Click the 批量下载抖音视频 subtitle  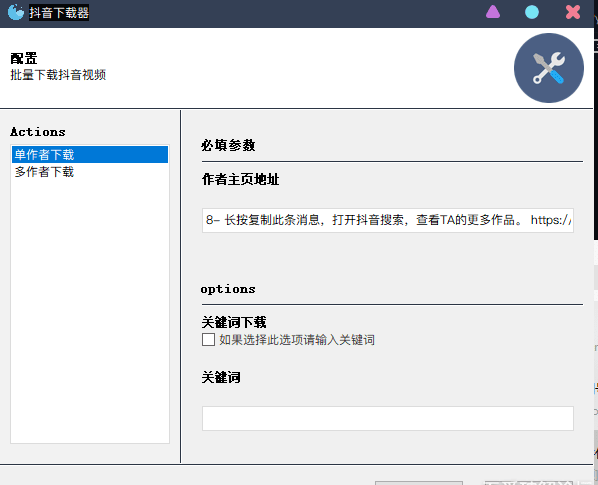pos(58,75)
